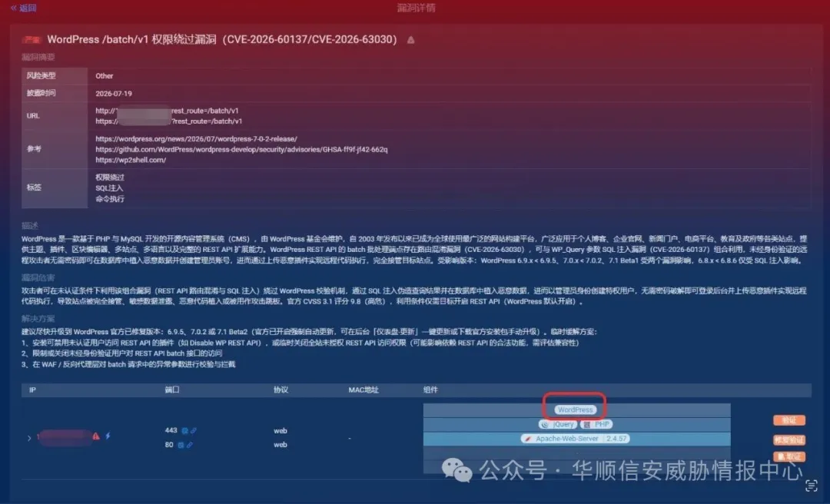Click the scan icon in the bottom right corner

(x=812, y=486)
